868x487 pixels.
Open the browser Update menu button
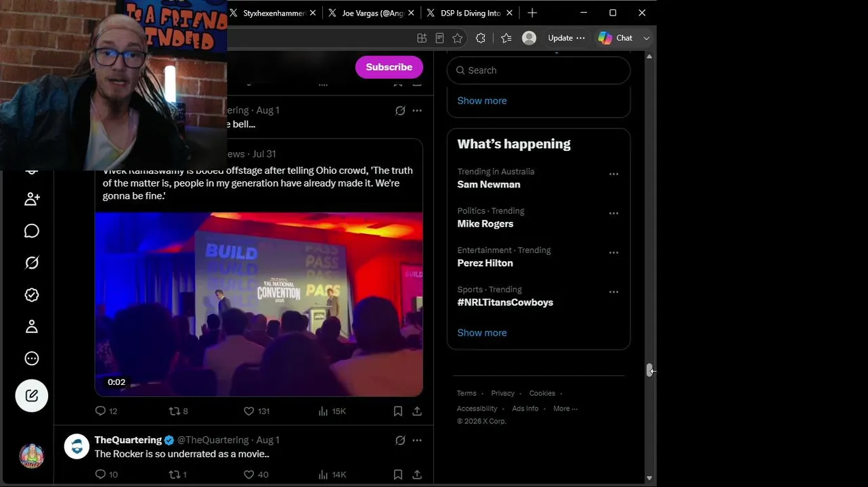pyautogui.click(x=566, y=38)
